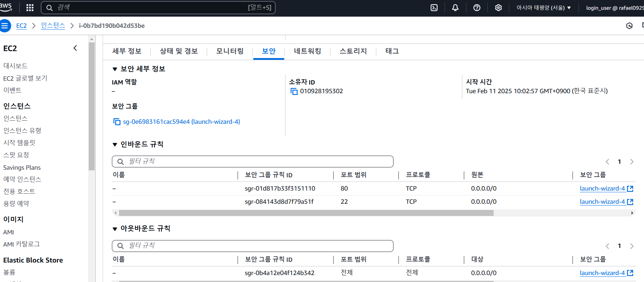Image resolution: width=644 pixels, height=282 pixels.
Task: Open external link icon for outbound rule
Action: tap(630, 273)
